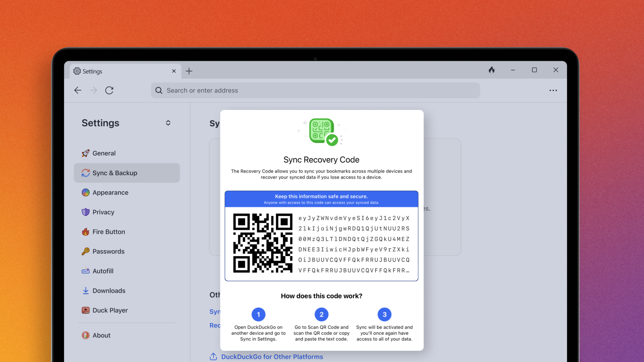Reload the Settings page
This screenshot has width=644, height=362.
(109, 90)
